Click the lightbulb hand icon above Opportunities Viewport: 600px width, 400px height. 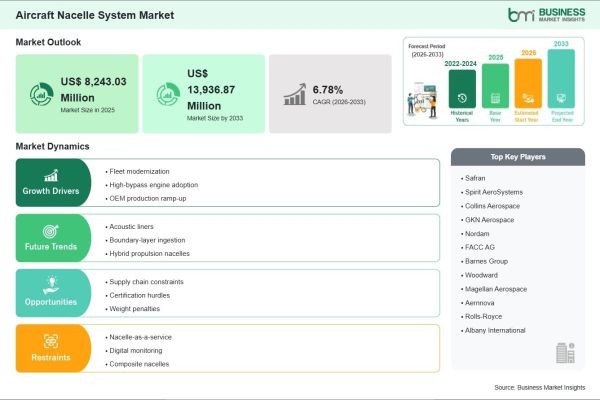pos(51,285)
